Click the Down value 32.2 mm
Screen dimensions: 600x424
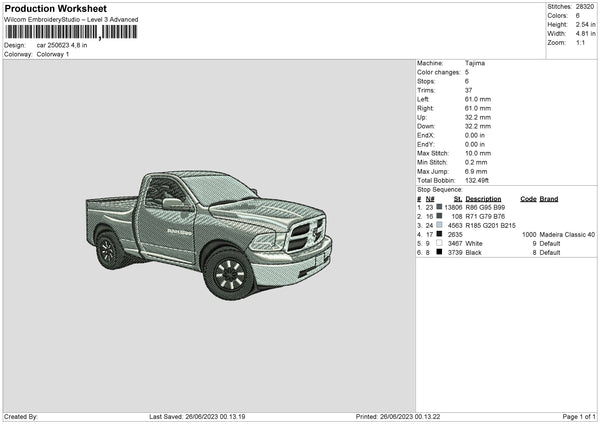[x=478, y=126]
